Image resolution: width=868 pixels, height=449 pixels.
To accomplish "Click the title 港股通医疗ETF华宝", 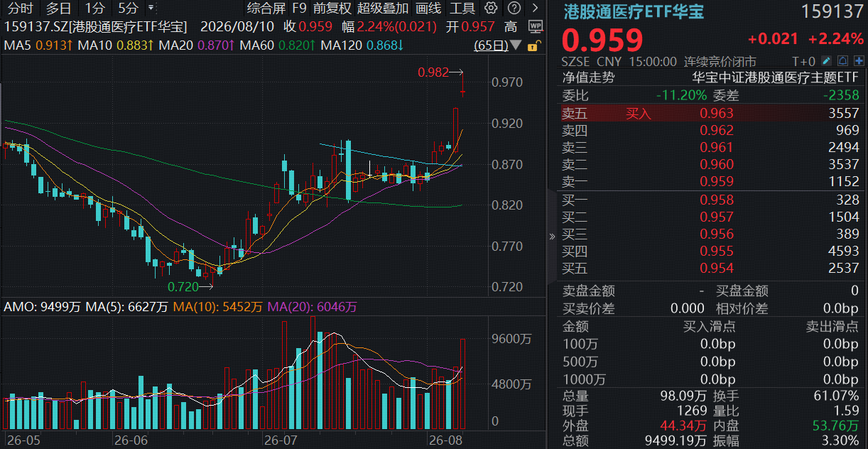I will [x=634, y=12].
